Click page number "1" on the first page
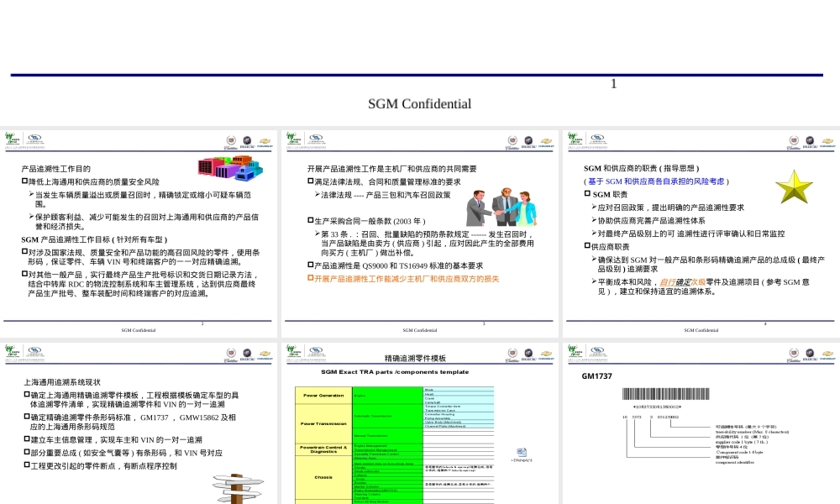 (614, 83)
